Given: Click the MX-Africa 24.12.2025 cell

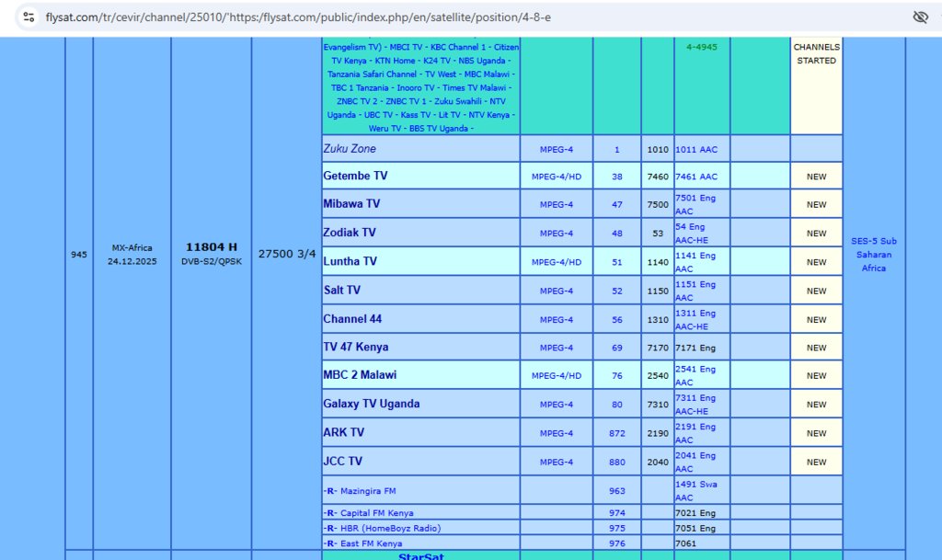Looking at the screenshot, I should click(x=132, y=255).
